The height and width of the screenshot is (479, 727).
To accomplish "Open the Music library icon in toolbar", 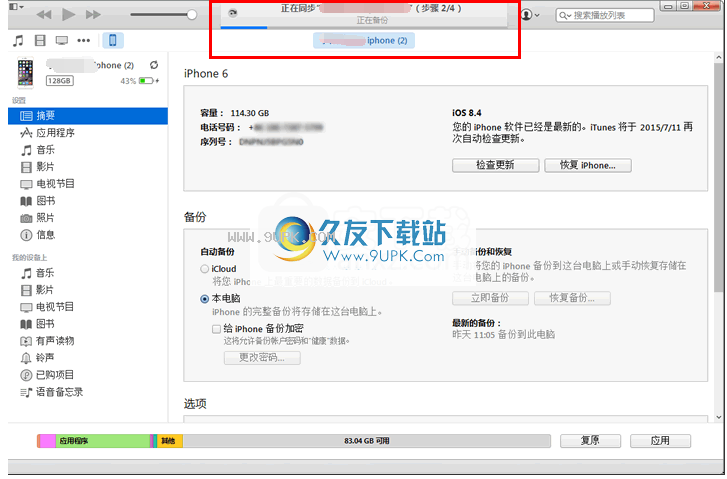I will click(x=18, y=41).
